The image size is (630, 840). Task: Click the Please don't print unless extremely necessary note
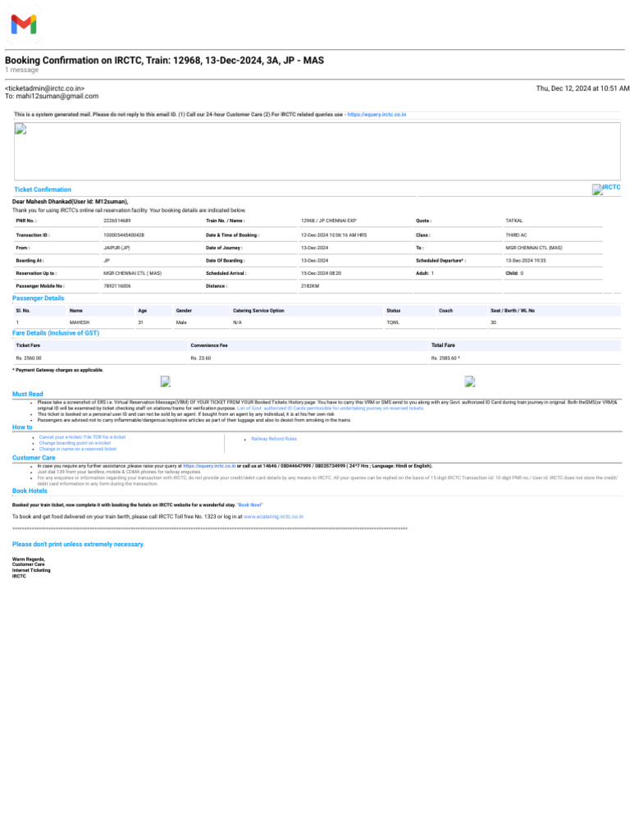click(78, 545)
